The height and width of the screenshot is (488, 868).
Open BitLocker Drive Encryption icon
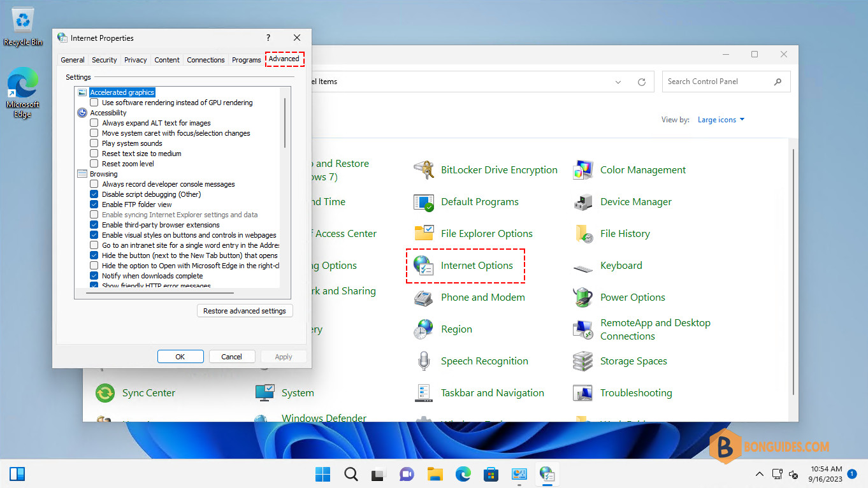(424, 170)
